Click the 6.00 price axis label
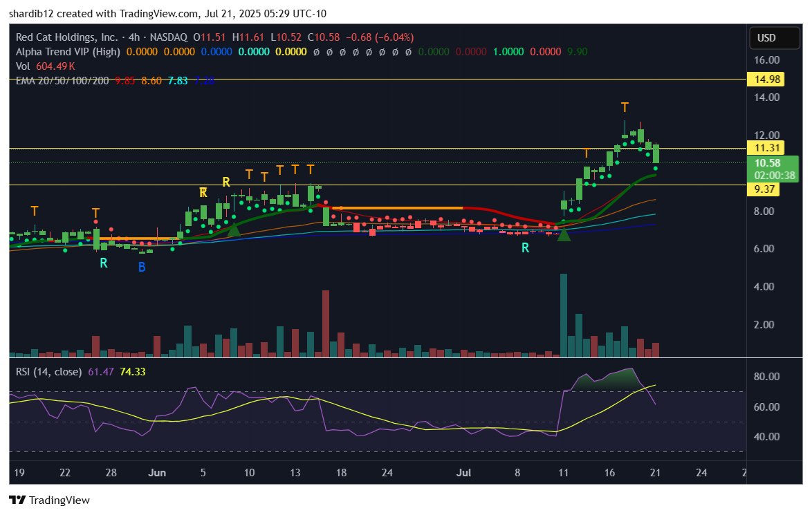 coord(764,249)
